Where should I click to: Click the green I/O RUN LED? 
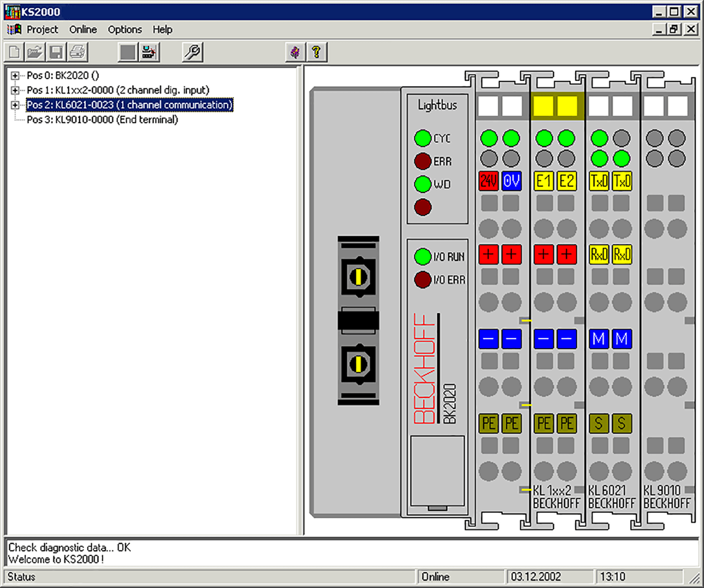point(422,256)
